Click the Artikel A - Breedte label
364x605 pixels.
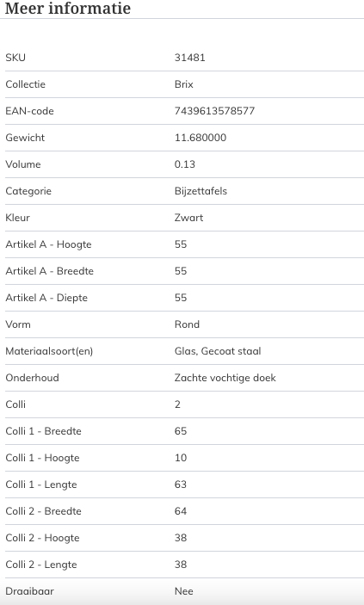(49, 271)
